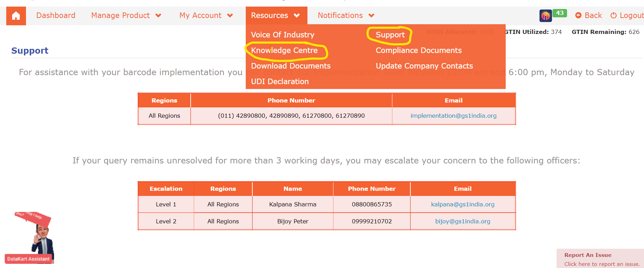Click 'Click here to report an issue' text

[x=602, y=264]
